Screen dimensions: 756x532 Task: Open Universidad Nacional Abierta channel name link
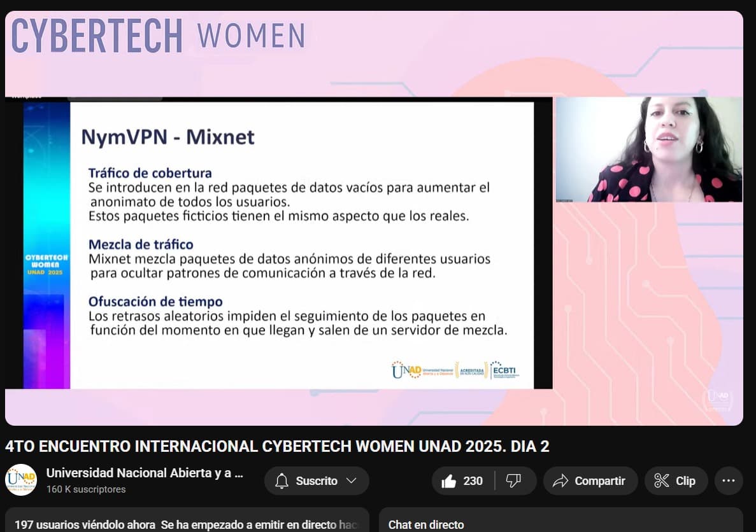point(145,473)
